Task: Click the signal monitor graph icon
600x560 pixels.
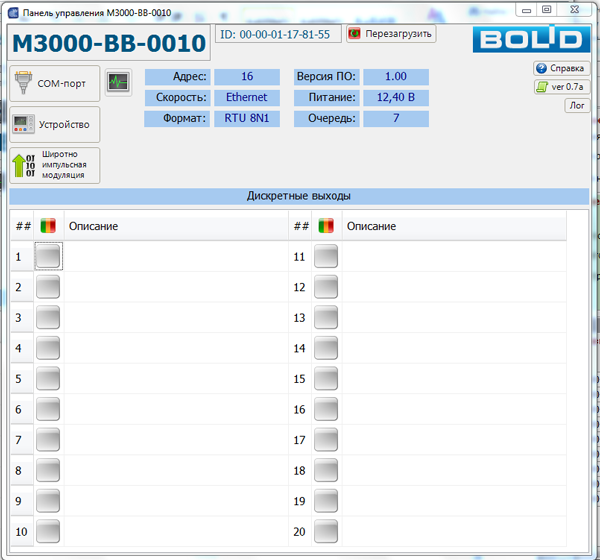Action: point(118,83)
